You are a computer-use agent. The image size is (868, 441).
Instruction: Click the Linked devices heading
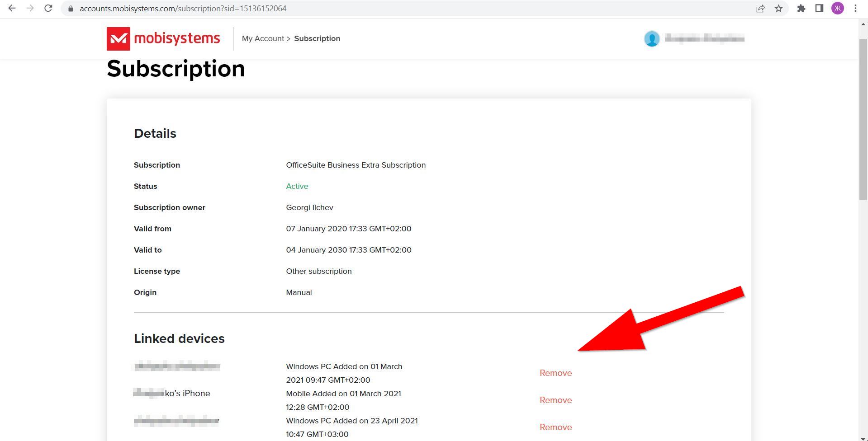(179, 338)
